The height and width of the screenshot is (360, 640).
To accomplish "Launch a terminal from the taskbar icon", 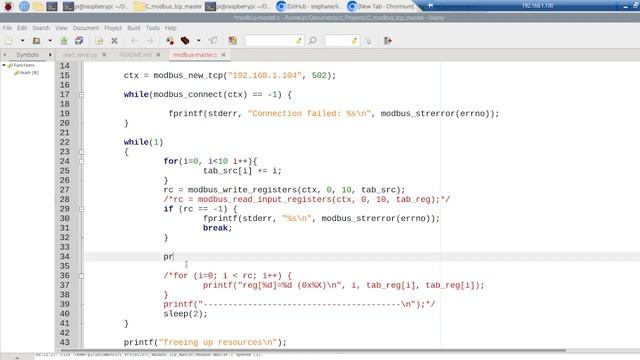I will [52, 6].
